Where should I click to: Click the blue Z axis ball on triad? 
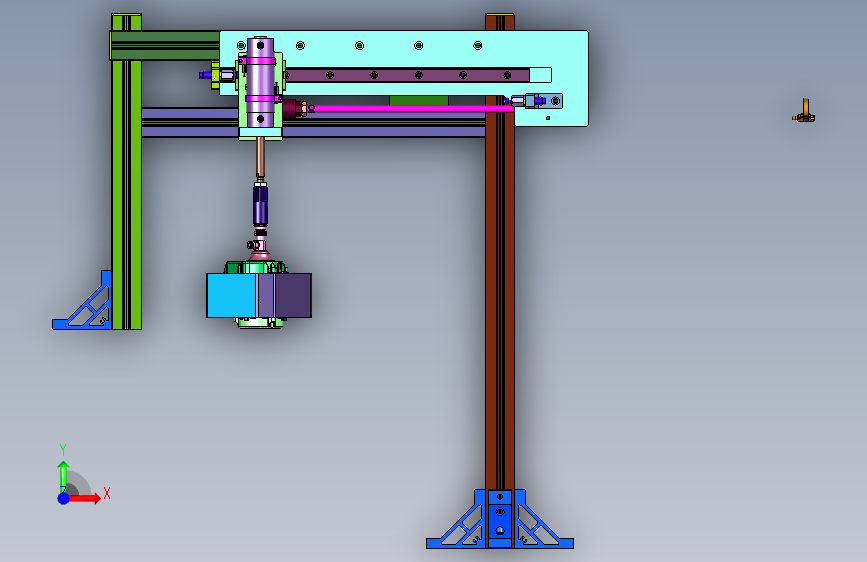(63, 498)
